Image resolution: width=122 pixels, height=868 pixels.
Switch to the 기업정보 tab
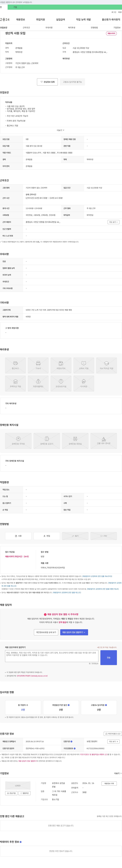point(117,28)
